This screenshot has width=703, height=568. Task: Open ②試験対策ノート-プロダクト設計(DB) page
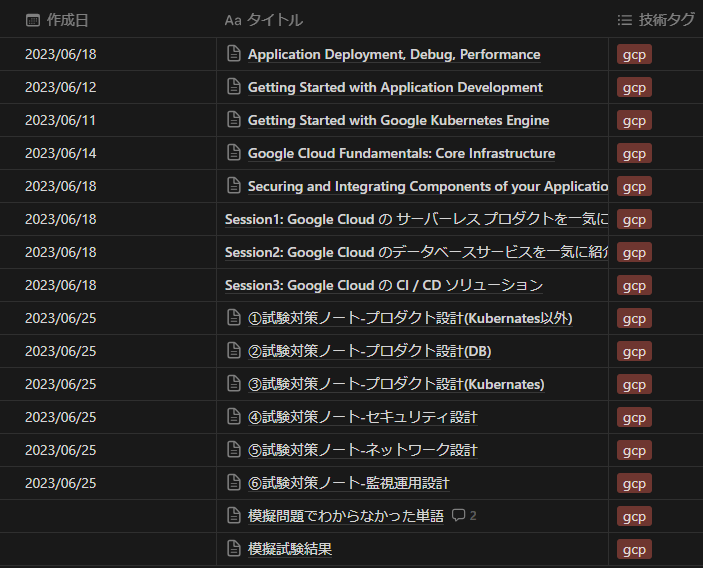369,351
